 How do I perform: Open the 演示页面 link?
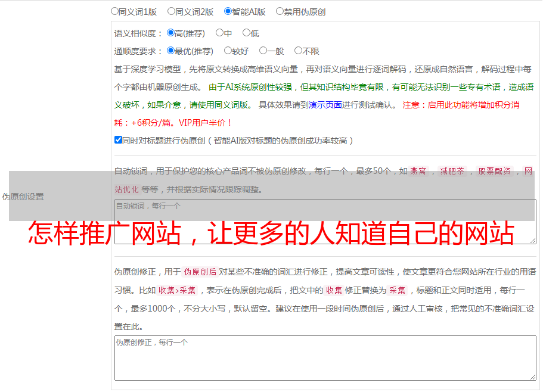[325, 105]
